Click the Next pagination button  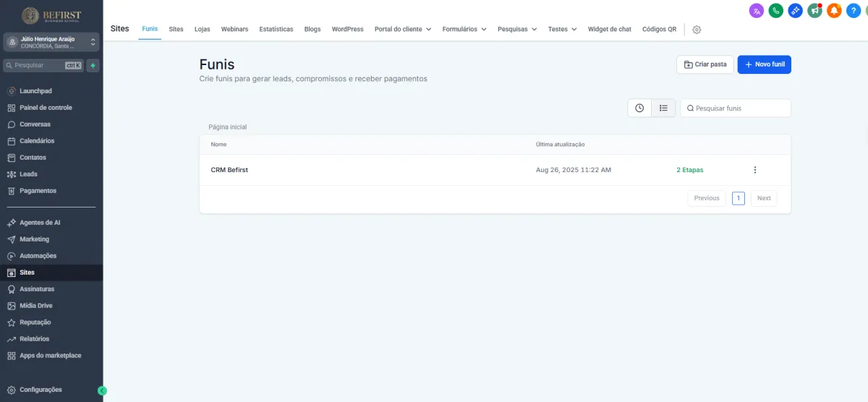764,198
